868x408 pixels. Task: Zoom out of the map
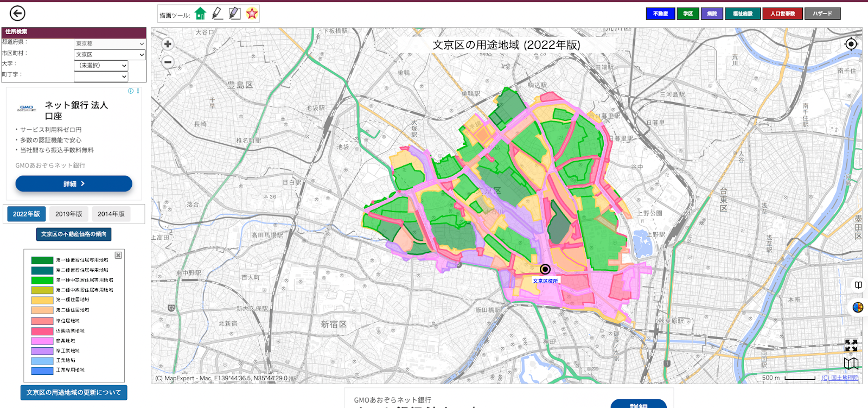pyautogui.click(x=168, y=62)
